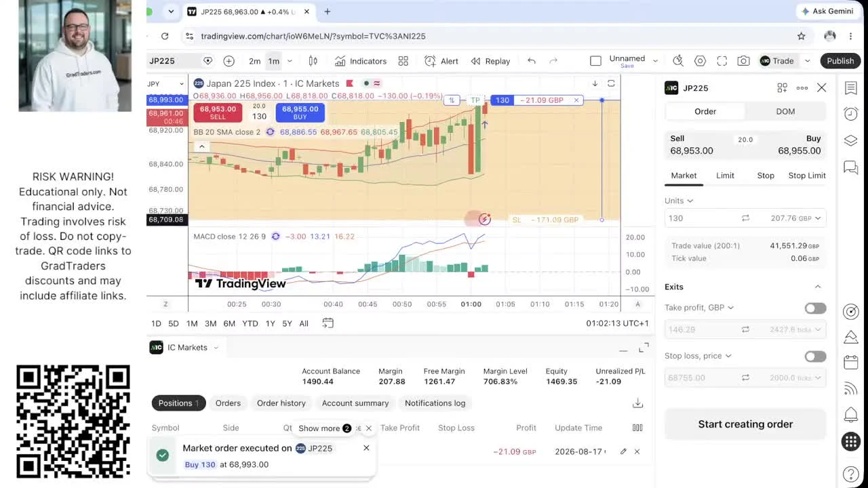Open the economic calendar sidebar icon
The height and width of the screenshot is (488, 868).
[x=851, y=363]
